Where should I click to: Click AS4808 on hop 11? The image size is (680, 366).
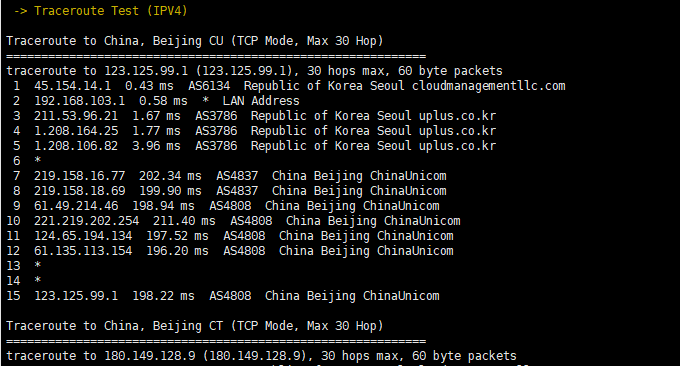click(244, 236)
